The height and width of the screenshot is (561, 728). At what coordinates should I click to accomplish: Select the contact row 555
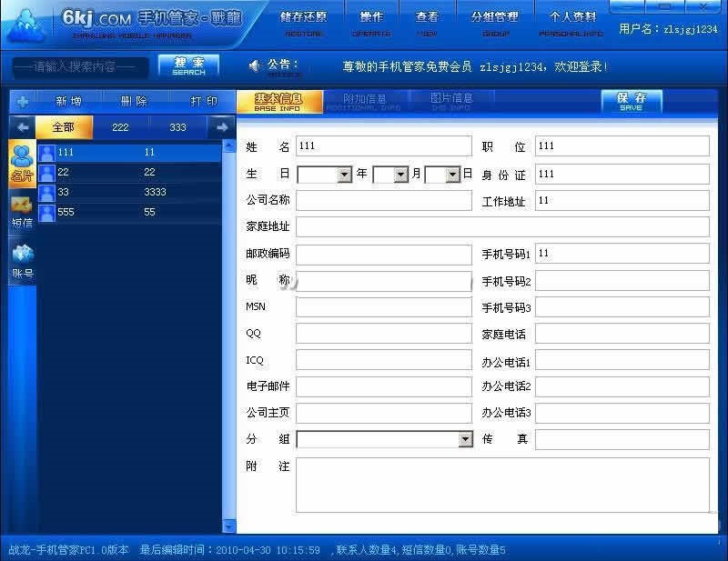click(x=129, y=213)
